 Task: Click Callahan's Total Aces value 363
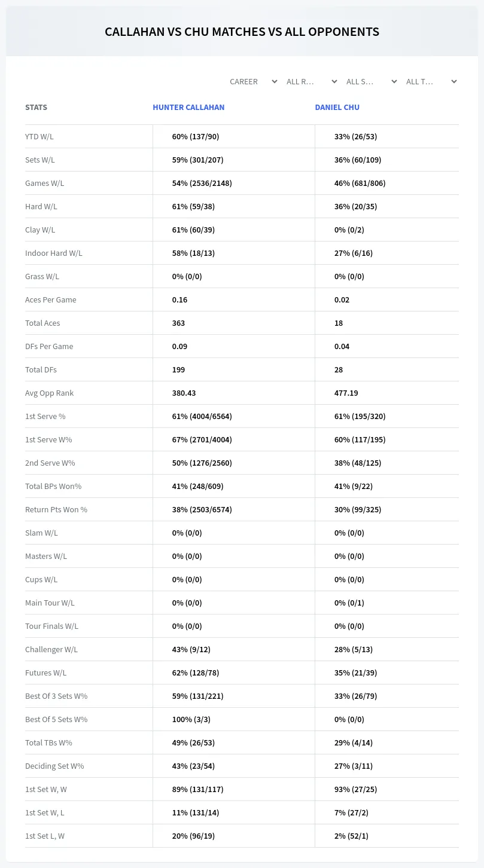(x=178, y=323)
